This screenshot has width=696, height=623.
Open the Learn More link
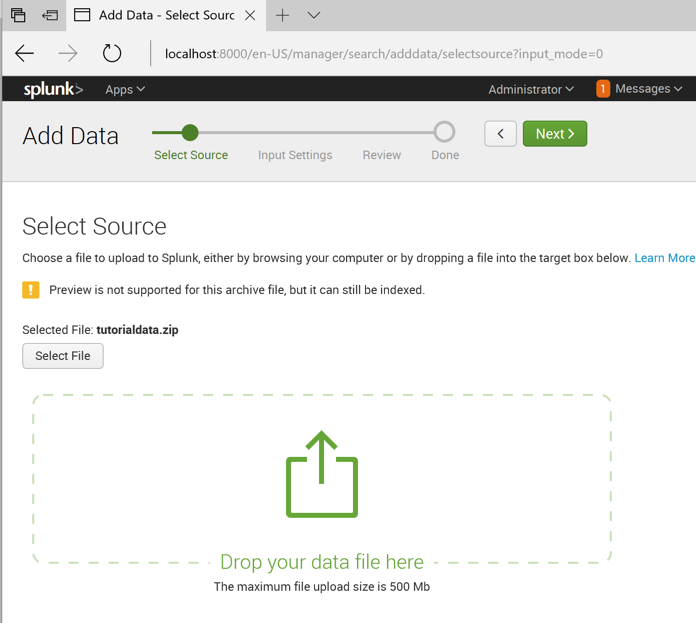(x=664, y=258)
